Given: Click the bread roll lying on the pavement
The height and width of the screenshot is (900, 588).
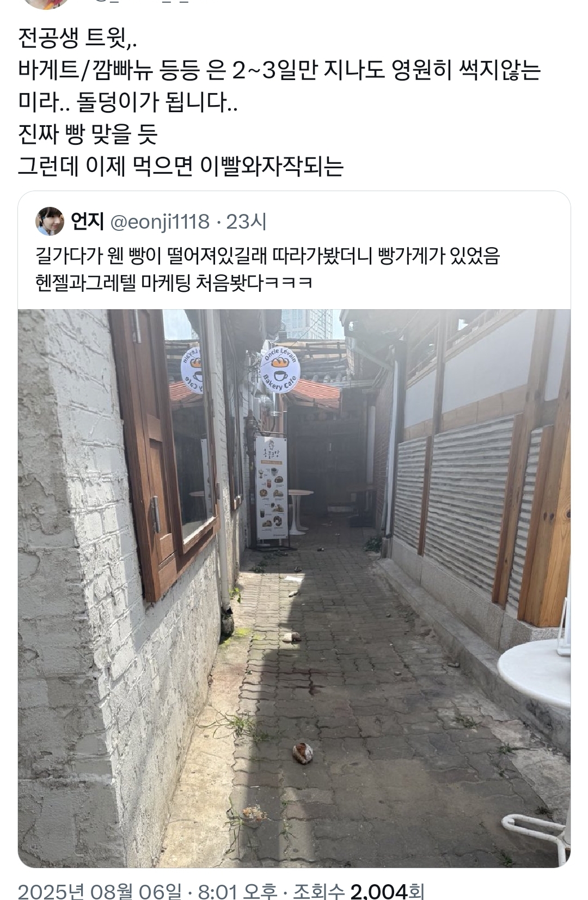Looking at the screenshot, I should [x=302, y=753].
